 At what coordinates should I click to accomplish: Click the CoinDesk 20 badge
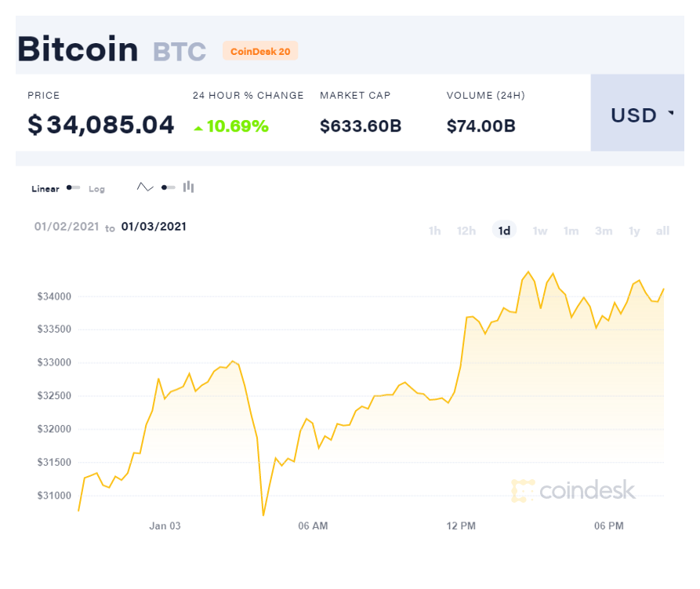click(260, 51)
